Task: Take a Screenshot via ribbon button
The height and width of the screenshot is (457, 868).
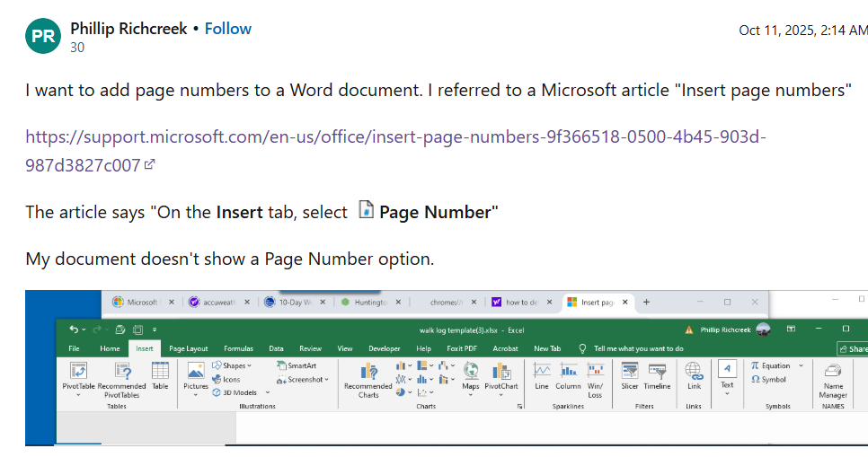Action: tap(300, 380)
